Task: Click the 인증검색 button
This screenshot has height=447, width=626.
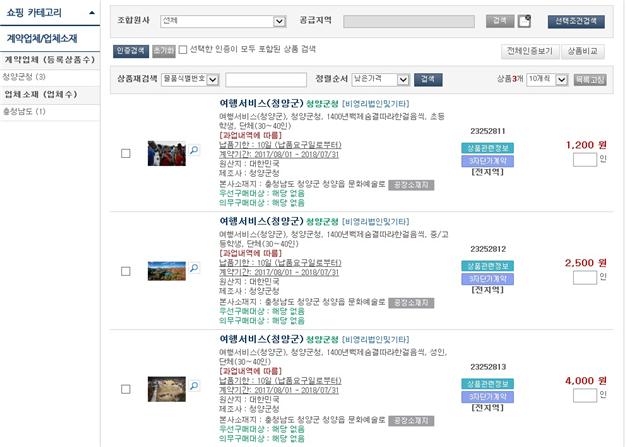Action: [131, 51]
